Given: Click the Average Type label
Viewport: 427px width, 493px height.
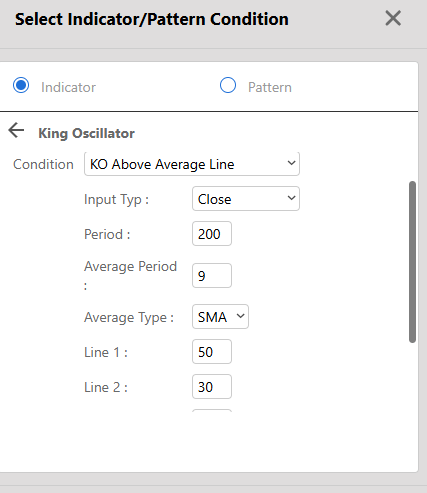Looking at the screenshot, I should tap(129, 317).
